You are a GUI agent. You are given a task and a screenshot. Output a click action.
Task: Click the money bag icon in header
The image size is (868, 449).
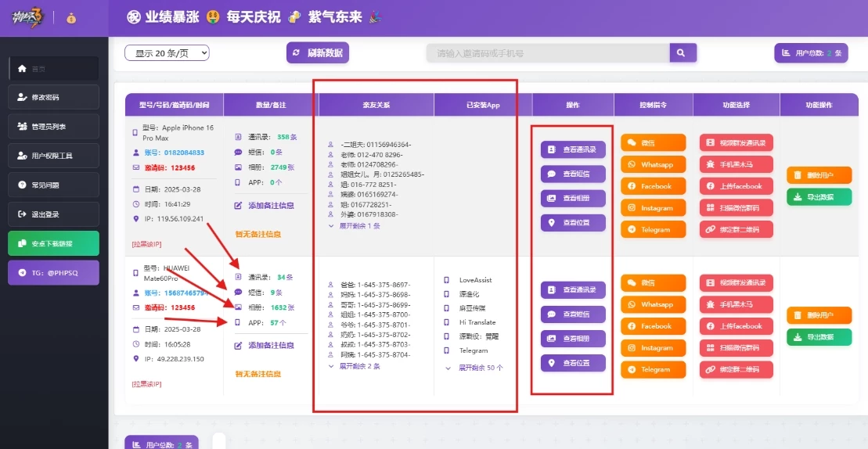coord(70,17)
